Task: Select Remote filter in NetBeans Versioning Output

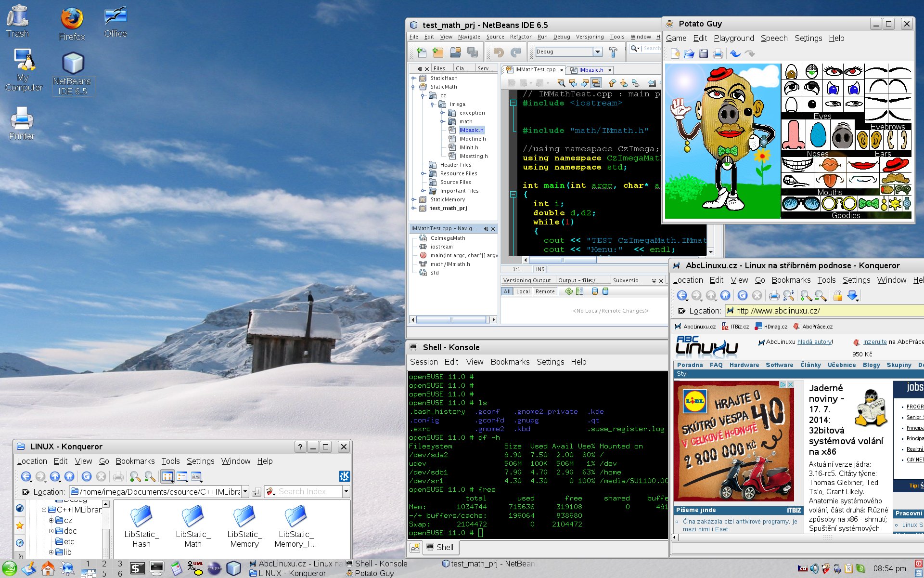Action: pos(545,291)
